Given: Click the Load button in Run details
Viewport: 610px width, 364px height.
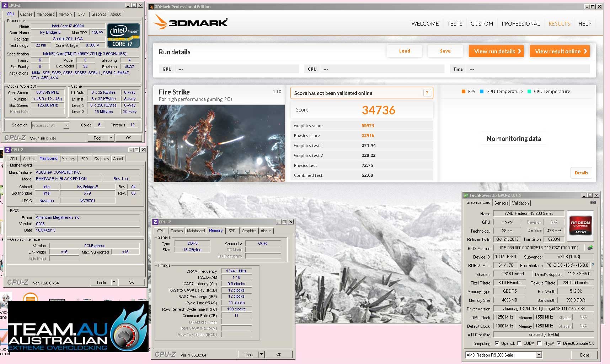Looking at the screenshot, I should tap(405, 51).
